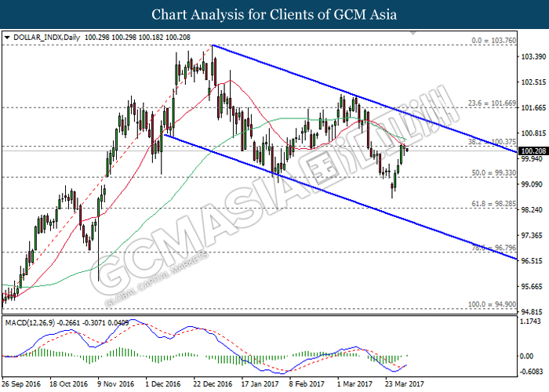This screenshot has height=392, width=549.
Task: Click the chart shift triangle marker at top
Action: tap(413, 33)
